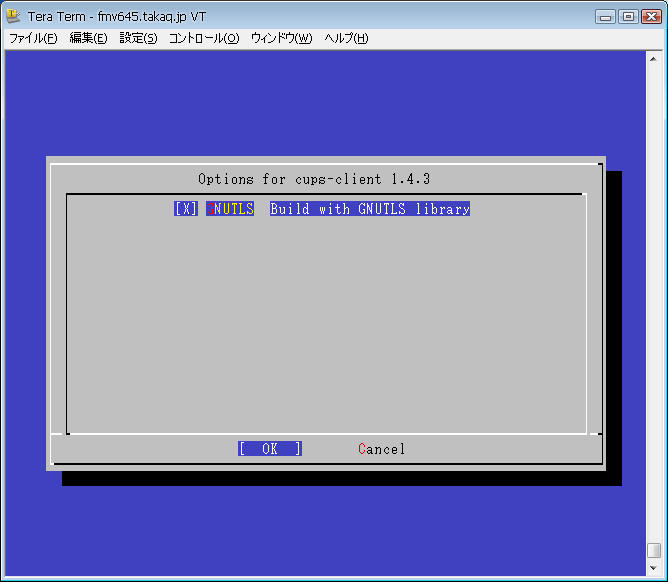
Task: Click 'Build with GNUTLS library' description
Action: coord(370,209)
